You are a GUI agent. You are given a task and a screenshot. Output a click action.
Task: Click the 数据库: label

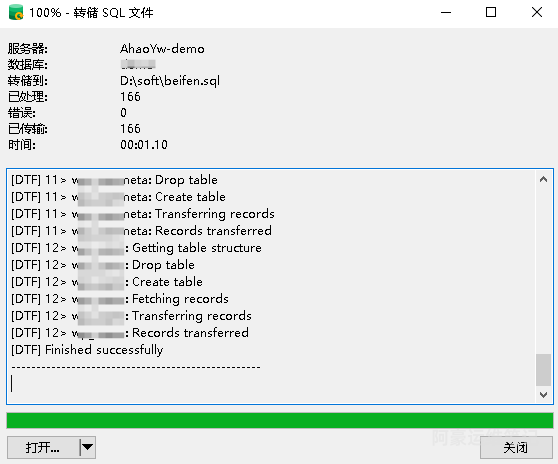27,65
